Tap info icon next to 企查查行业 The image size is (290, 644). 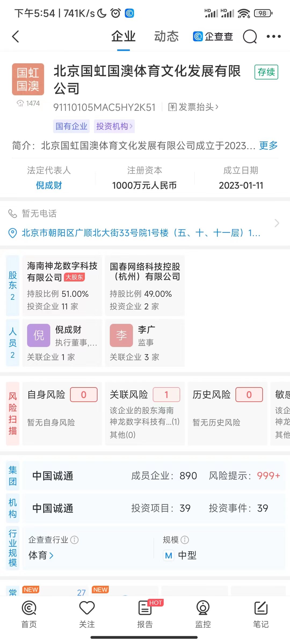click(x=74, y=540)
